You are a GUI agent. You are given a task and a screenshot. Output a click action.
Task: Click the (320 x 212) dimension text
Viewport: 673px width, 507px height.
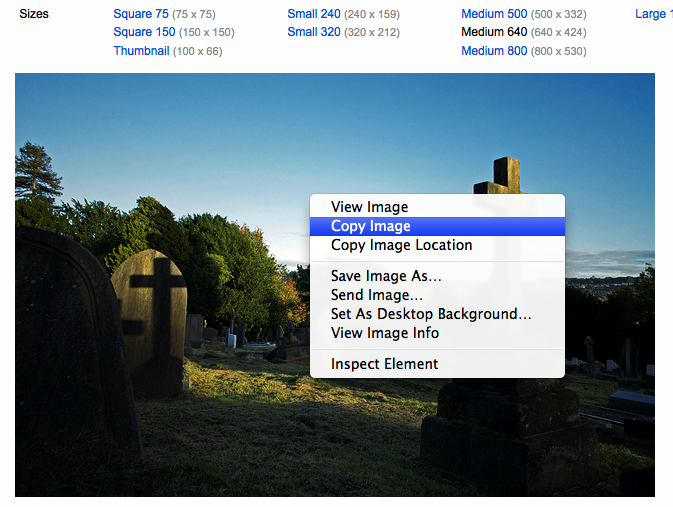[x=372, y=33]
